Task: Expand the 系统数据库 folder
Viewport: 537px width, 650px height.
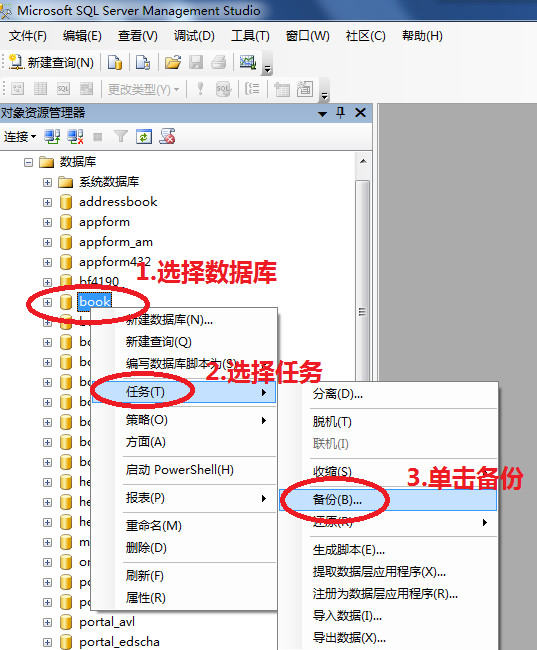Action: (47, 182)
